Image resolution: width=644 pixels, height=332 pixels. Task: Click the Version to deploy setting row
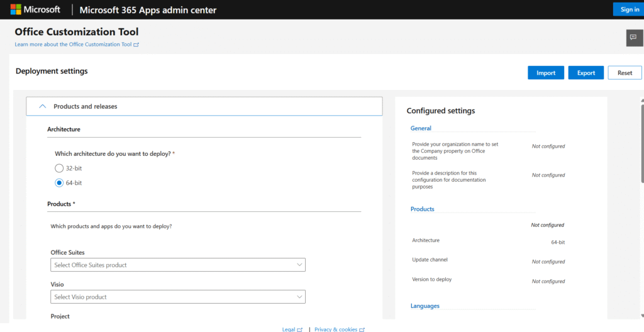488,280
